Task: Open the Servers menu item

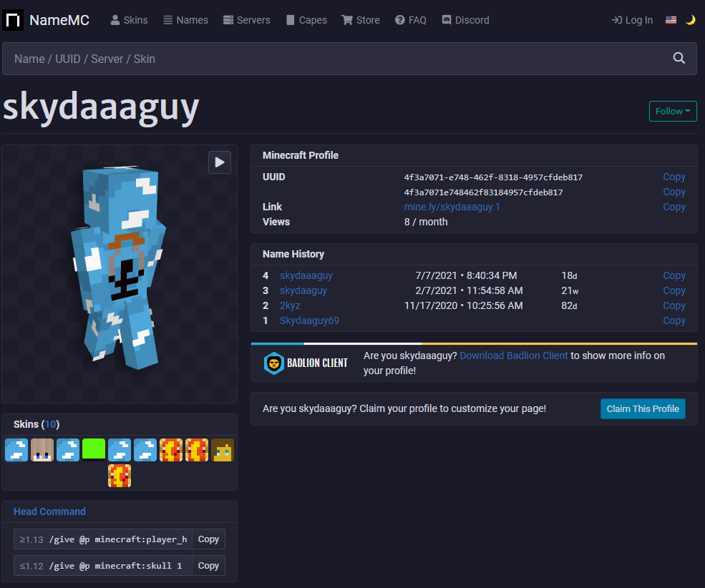Action: coord(246,20)
